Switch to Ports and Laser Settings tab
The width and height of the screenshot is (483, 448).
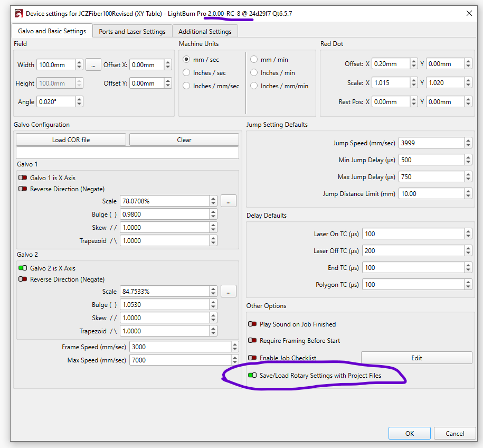pos(132,31)
